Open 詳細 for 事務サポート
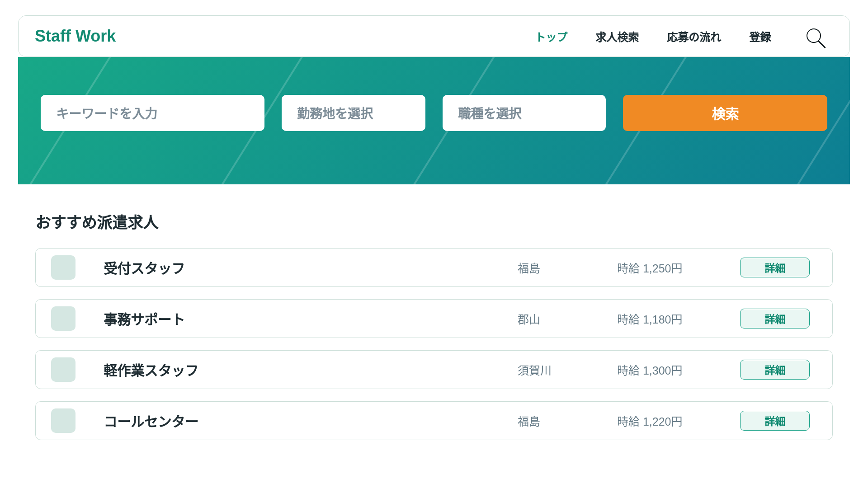This screenshot has width=868, height=488. click(x=775, y=319)
